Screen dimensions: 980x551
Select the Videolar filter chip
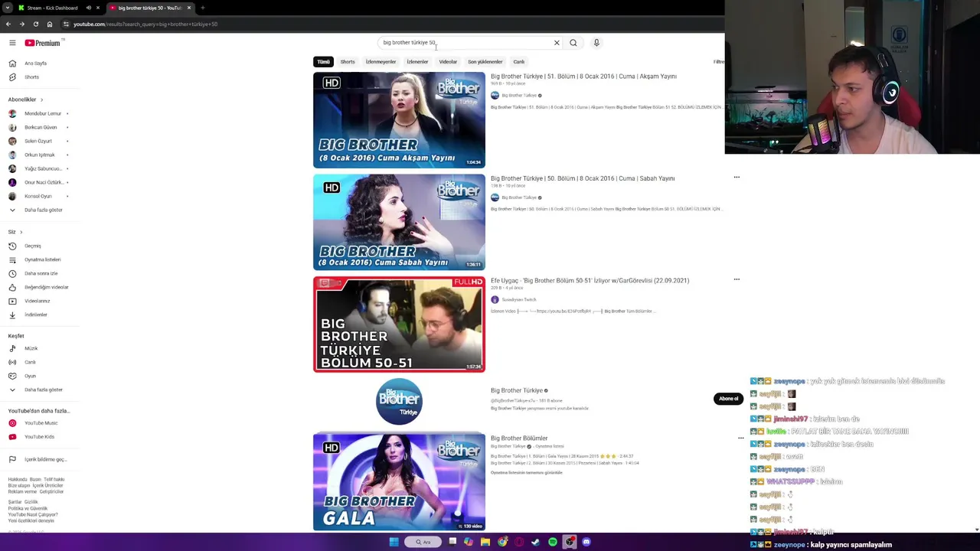tap(448, 62)
